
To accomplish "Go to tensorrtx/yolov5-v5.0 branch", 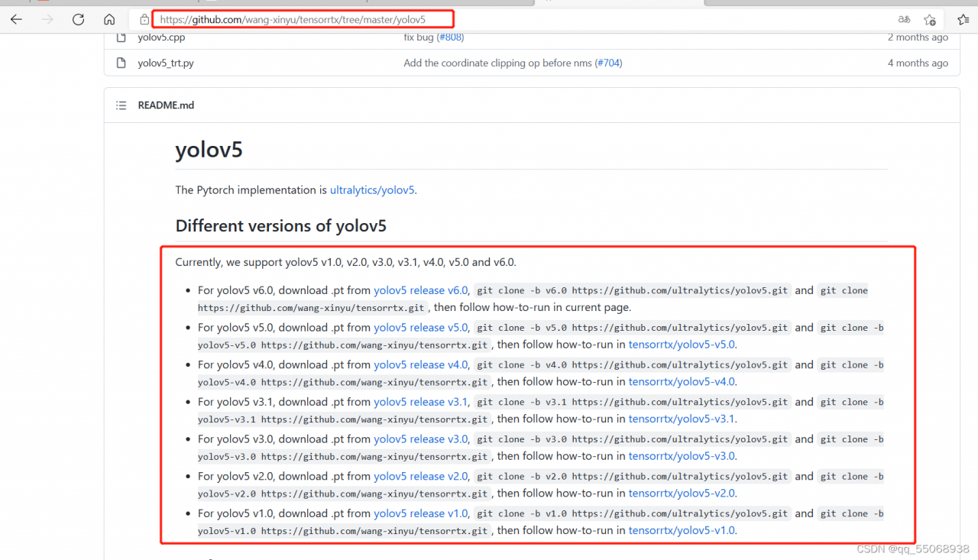I will coord(682,345).
